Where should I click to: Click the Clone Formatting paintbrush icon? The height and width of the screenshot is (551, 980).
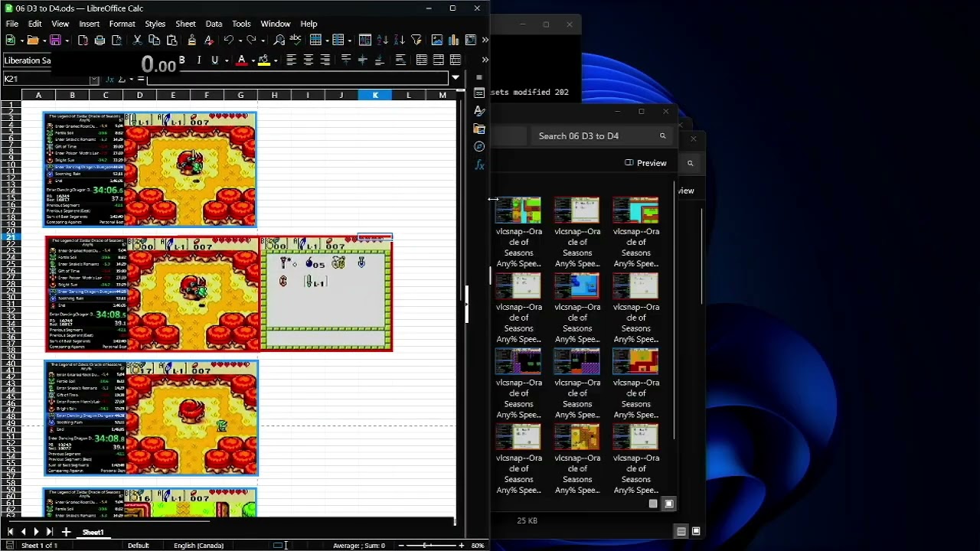click(191, 40)
